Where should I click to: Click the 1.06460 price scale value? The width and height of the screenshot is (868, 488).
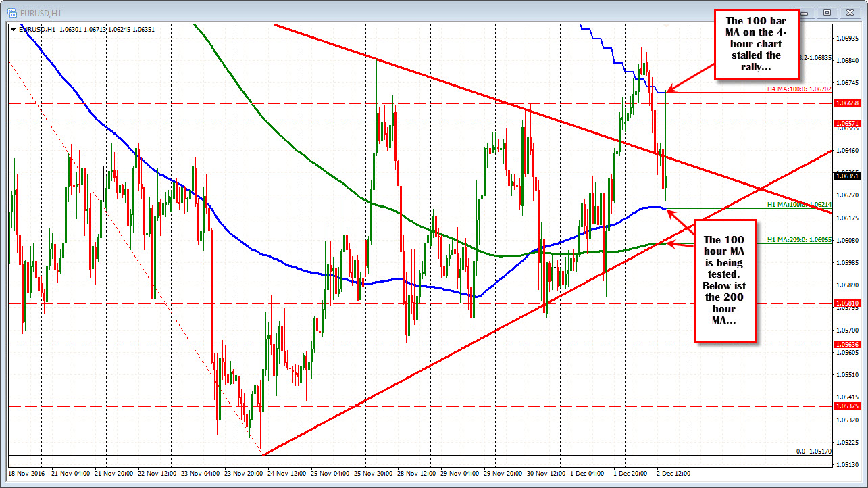coord(847,150)
